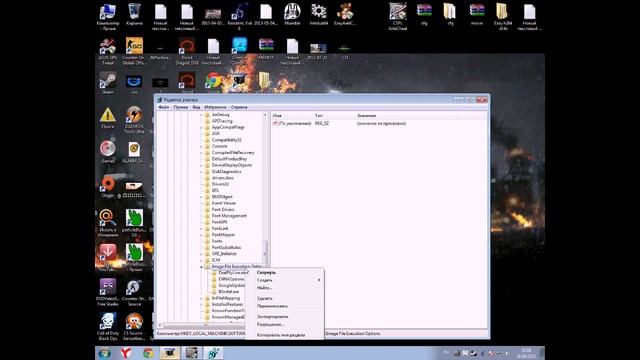Choose Delete (Удалить) in context menu
The image size is (640, 360).
click(x=284, y=298)
